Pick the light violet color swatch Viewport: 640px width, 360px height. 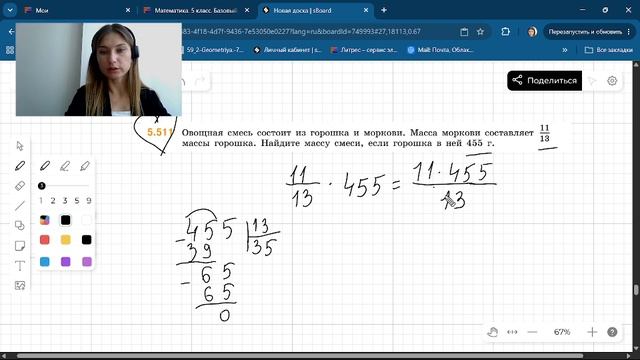point(87,261)
